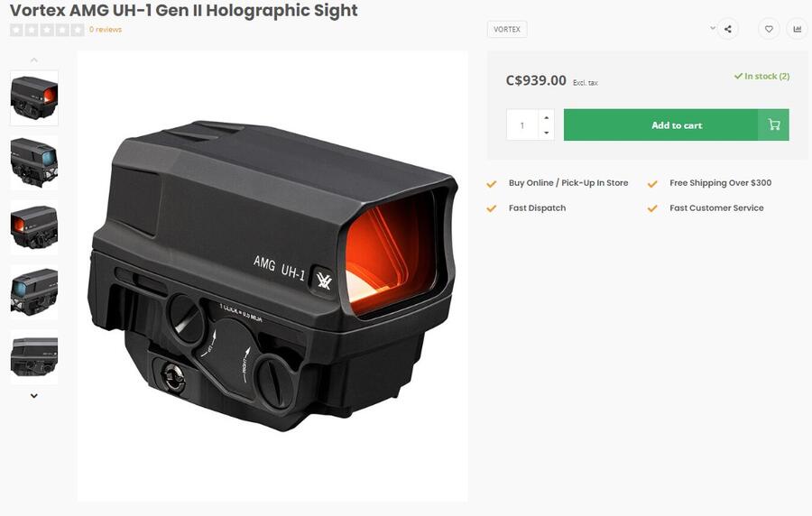Screen dimensions: 812x516
Task: Expand the small dropdown arrow beside share
Action: pyautogui.click(x=713, y=28)
